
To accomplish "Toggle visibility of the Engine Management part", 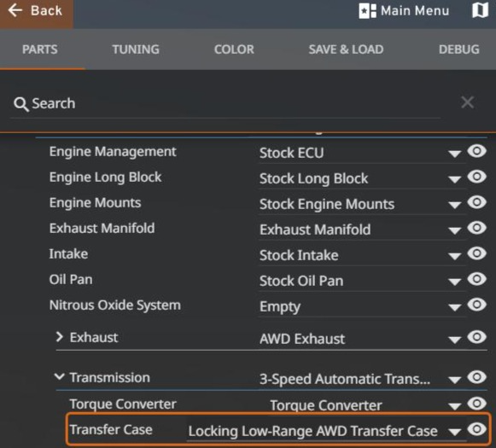I will (x=476, y=151).
